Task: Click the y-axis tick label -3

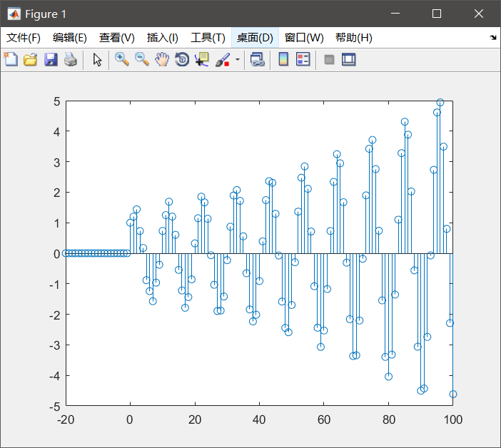Action: tap(55, 345)
